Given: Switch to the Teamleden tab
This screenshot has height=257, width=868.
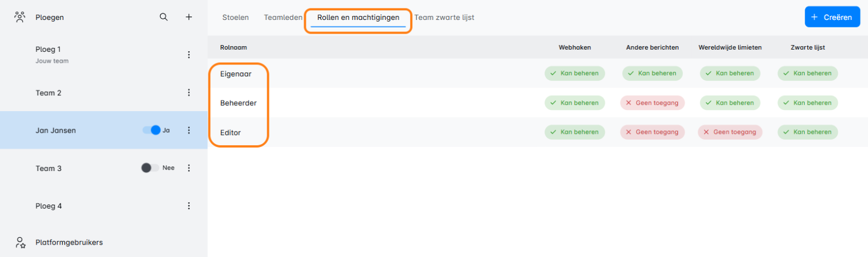Looking at the screenshot, I should 283,18.
